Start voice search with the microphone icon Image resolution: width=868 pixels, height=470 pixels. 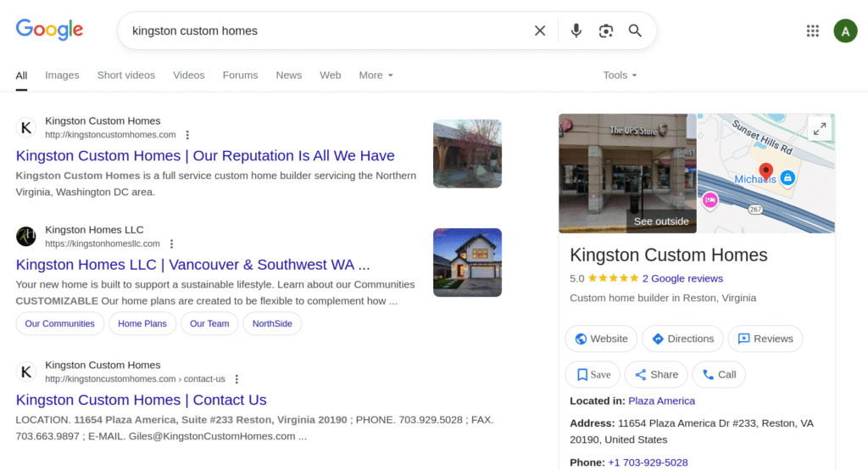click(576, 31)
